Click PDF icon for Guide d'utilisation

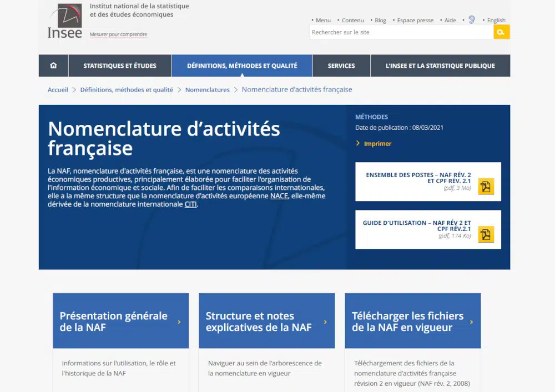(486, 234)
